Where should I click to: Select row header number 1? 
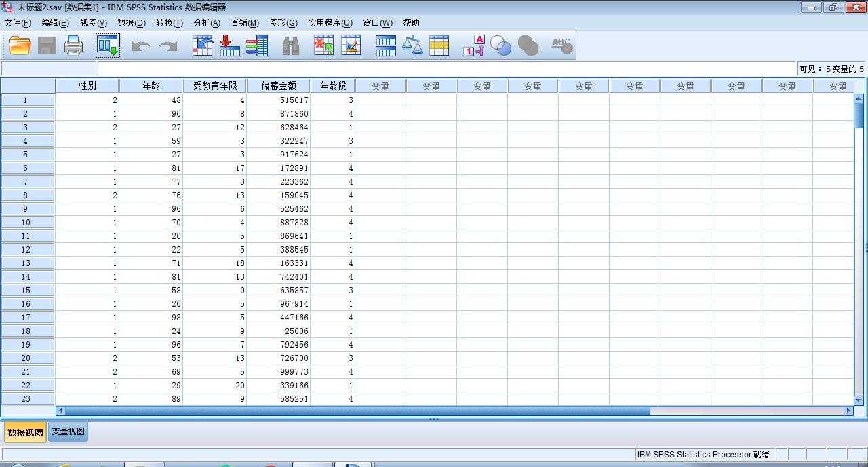point(28,100)
